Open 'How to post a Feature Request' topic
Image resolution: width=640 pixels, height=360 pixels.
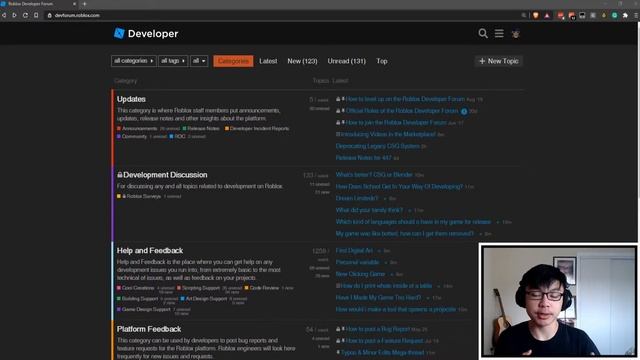tap(384, 341)
